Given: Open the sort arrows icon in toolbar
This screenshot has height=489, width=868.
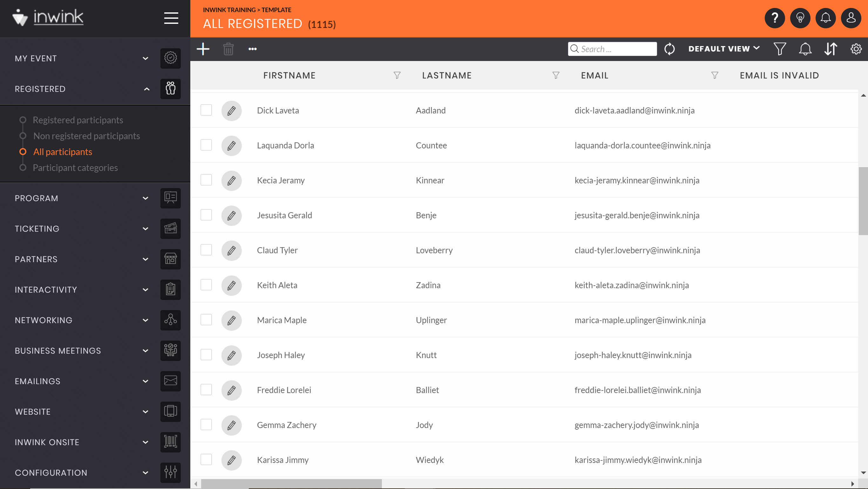Looking at the screenshot, I should [830, 49].
